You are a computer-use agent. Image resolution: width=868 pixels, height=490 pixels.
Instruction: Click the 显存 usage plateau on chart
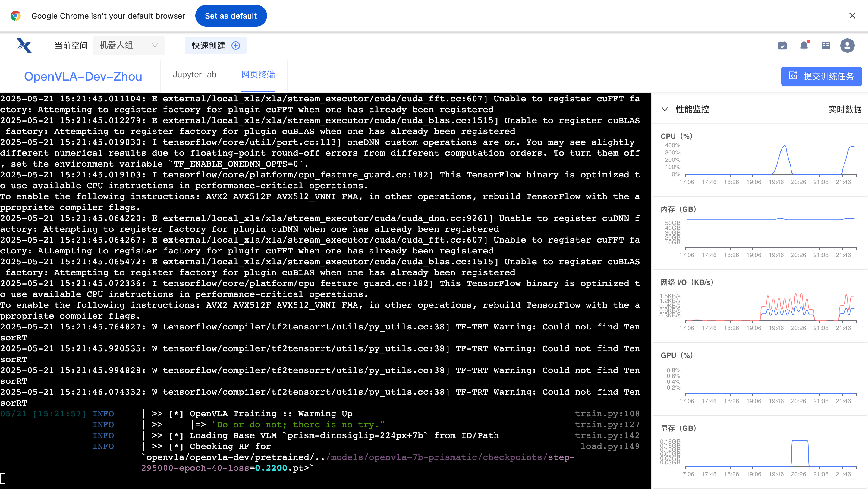pyautogui.click(x=800, y=441)
